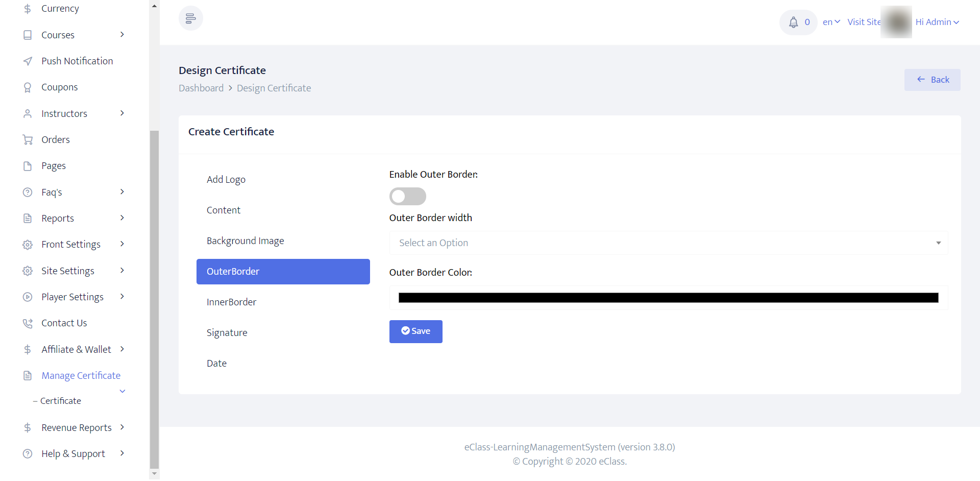This screenshot has height=481, width=980.
Task: Click the Back button
Action: 932,80
